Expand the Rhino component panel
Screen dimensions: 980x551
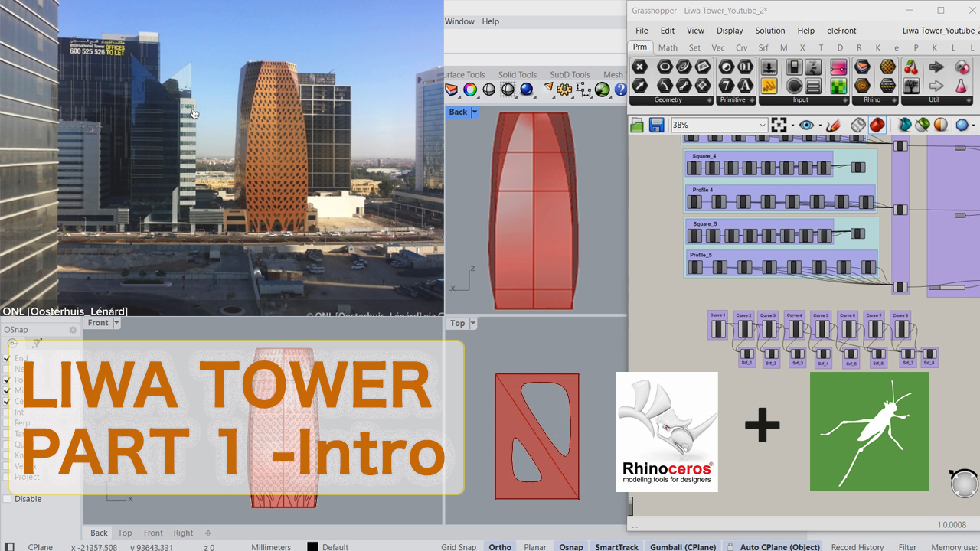click(893, 100)
